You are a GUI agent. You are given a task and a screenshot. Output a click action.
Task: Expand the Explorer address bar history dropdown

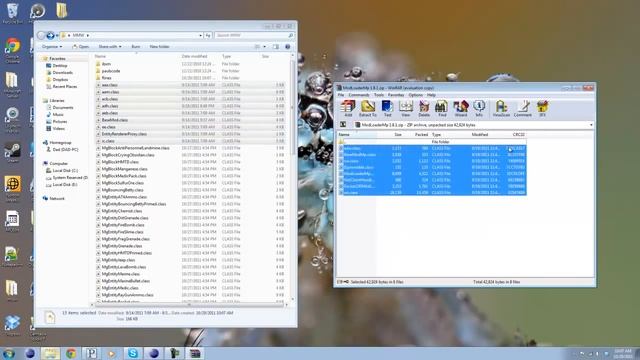[200, 36]
